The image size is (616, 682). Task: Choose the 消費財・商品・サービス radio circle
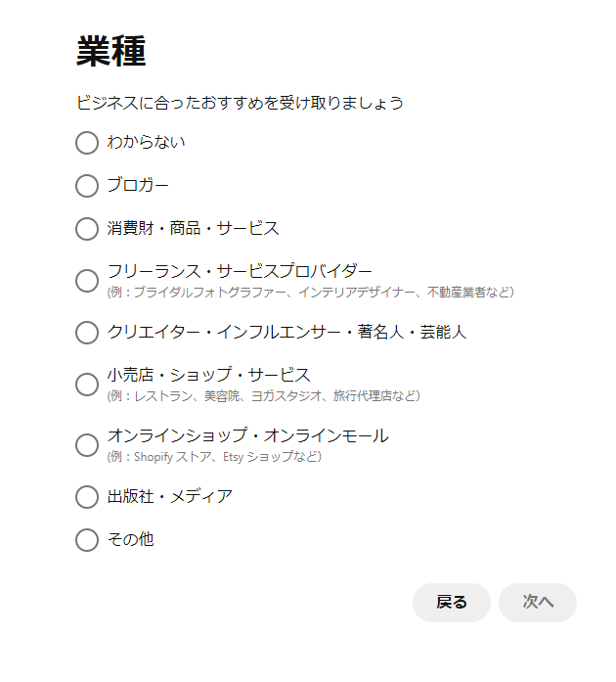[87, 229]
